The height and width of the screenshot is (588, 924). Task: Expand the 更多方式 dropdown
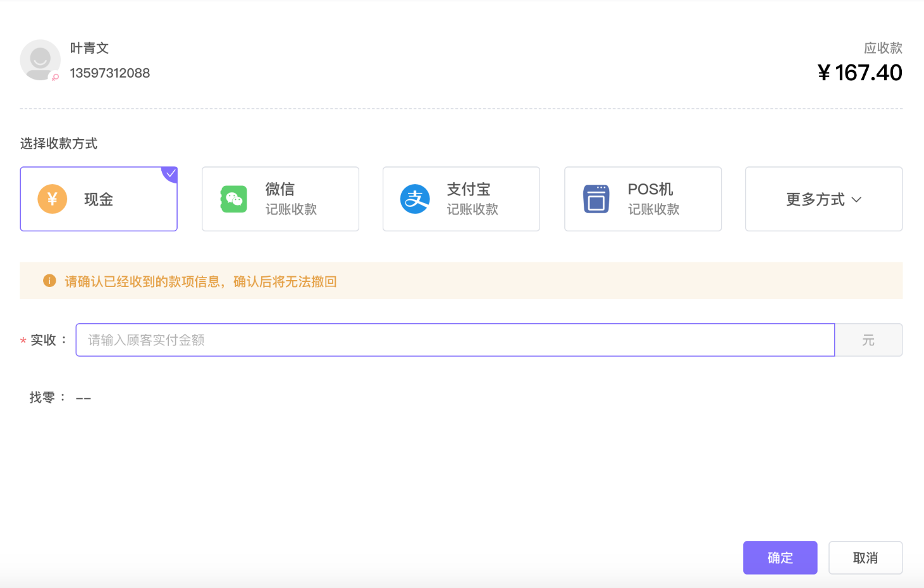point(823,199)
